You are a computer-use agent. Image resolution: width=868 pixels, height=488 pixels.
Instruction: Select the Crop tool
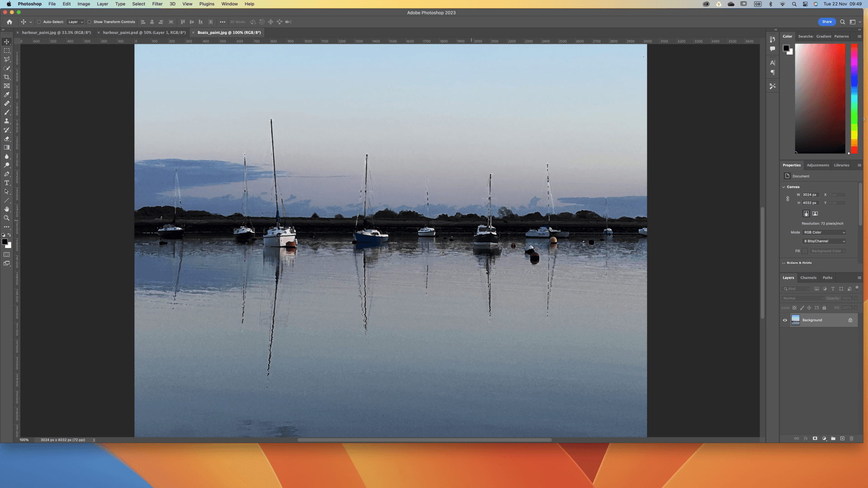(7, 77)
